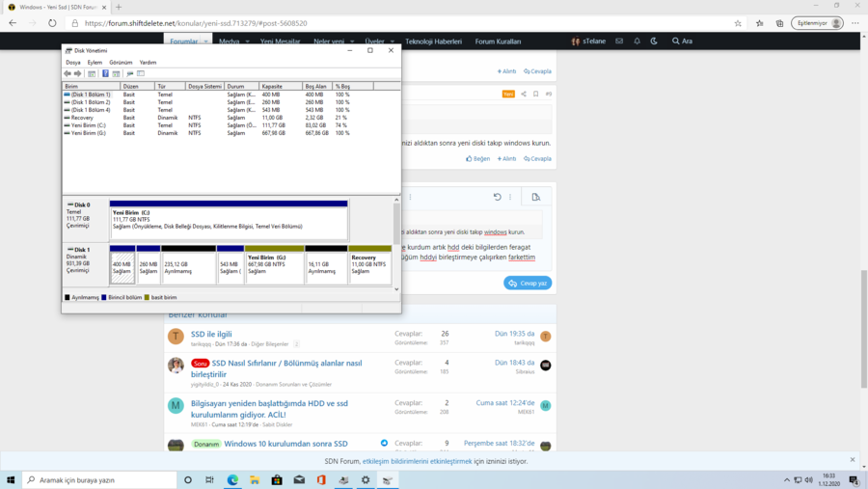
Task: Open sTelane user profile menu
Action: click(588, 41)
